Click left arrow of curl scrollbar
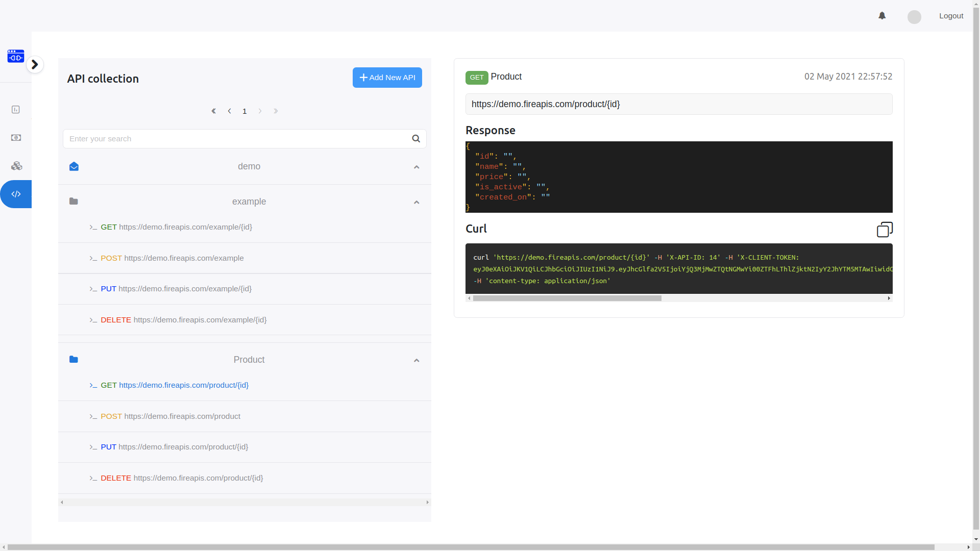The width and height of the screenshot is (980, 551). click(x=469, y=298)
